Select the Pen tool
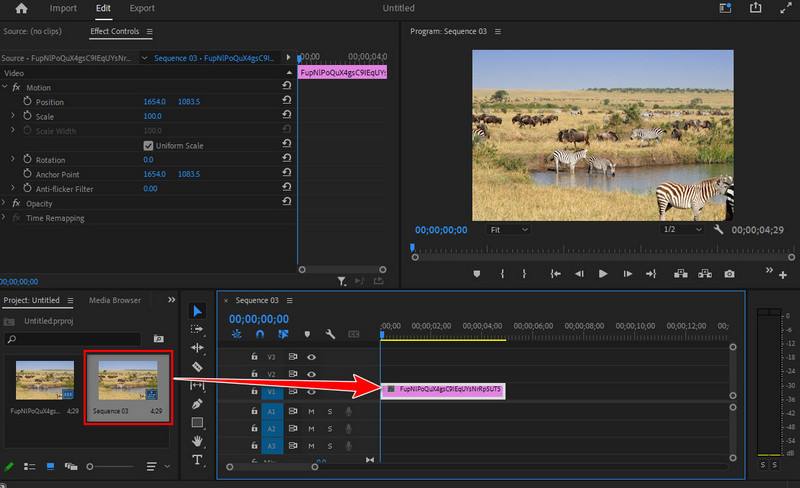Screen dimensions: 800x488 click(x=197, y=404)
